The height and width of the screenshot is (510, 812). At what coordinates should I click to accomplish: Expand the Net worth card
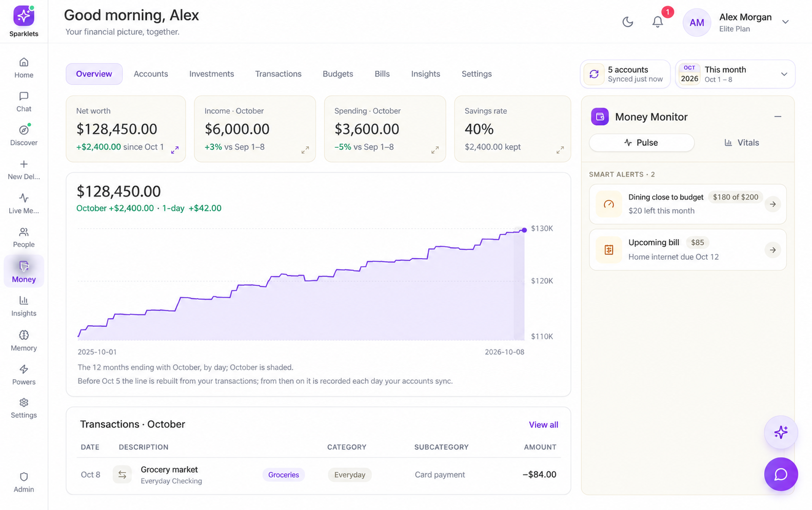pyautogui.click(x=175, y=150)
